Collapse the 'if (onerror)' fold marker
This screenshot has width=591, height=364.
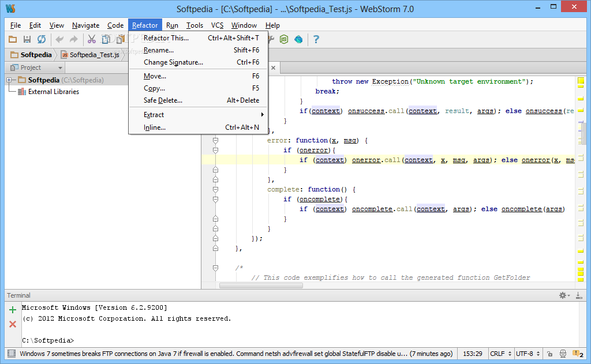pos(216,151)
